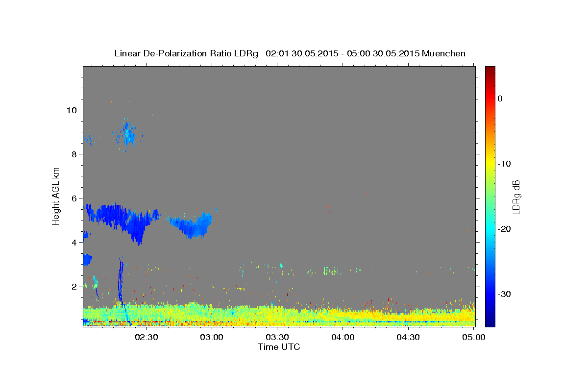588x392 pixels.
Task: Click the plot title text starting 'Linear De-Polarization Ratio LDRg'
Action: point(290,53)
